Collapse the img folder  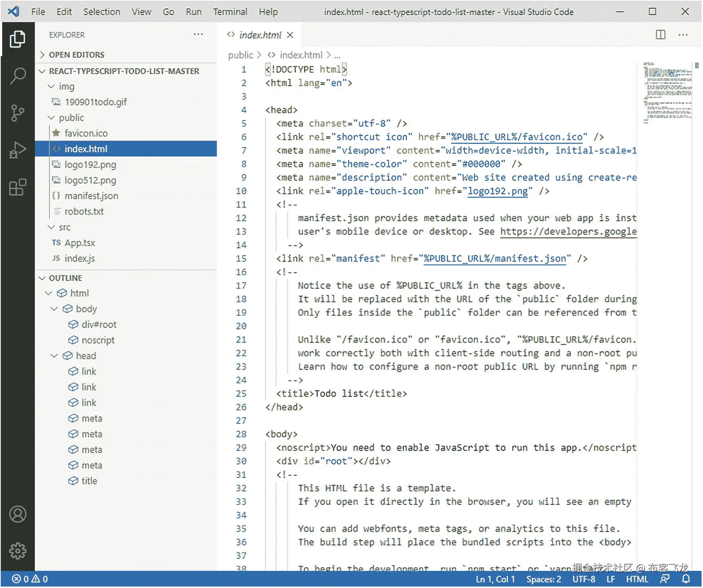126,86
